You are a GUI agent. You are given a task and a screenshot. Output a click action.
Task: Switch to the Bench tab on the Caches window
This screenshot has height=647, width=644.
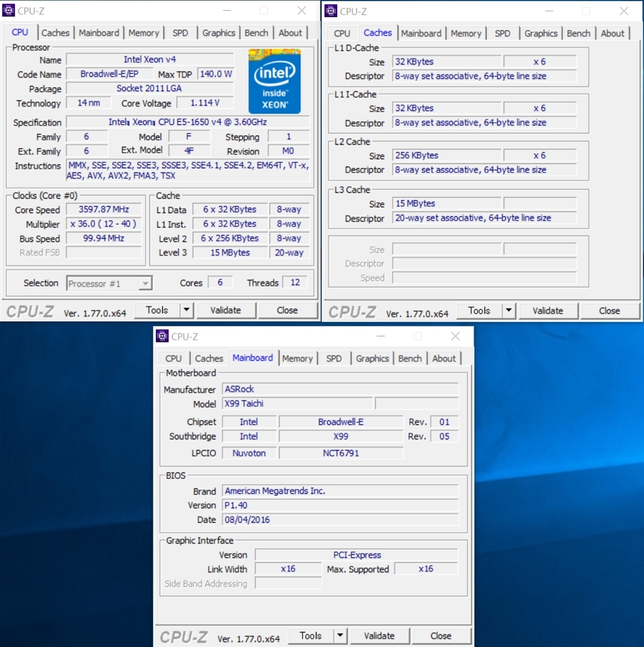(x=578, y=33)
